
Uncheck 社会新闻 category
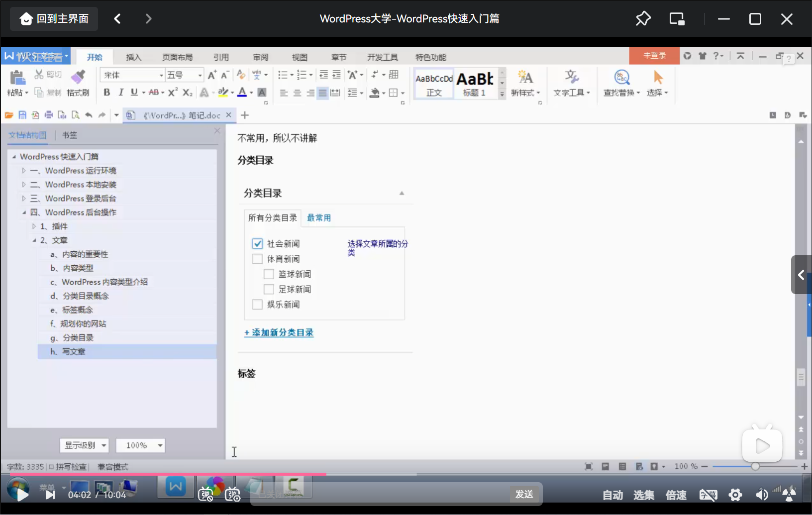[x=257, y=243]
